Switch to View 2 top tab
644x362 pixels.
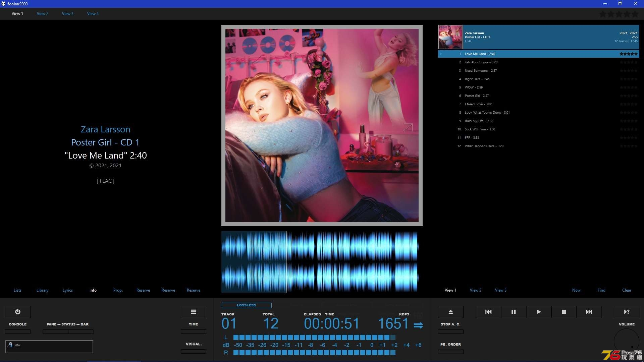[43, 14]
